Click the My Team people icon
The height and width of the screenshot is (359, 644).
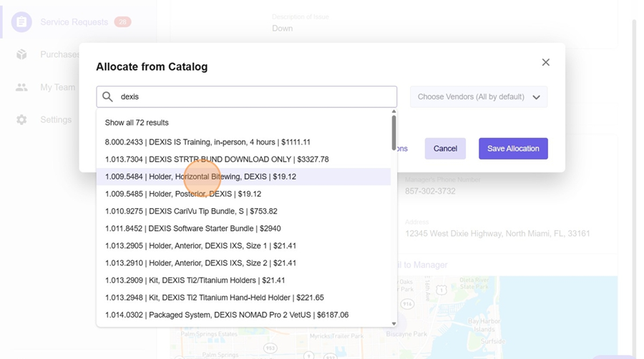[21, 87]
